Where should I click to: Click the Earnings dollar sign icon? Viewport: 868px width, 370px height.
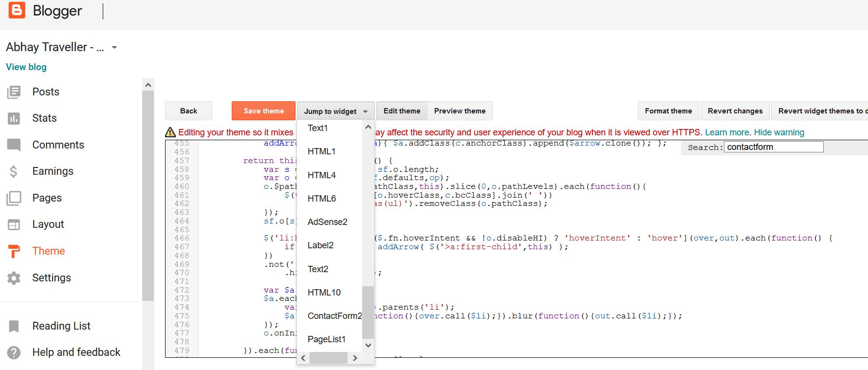(14, 171)
